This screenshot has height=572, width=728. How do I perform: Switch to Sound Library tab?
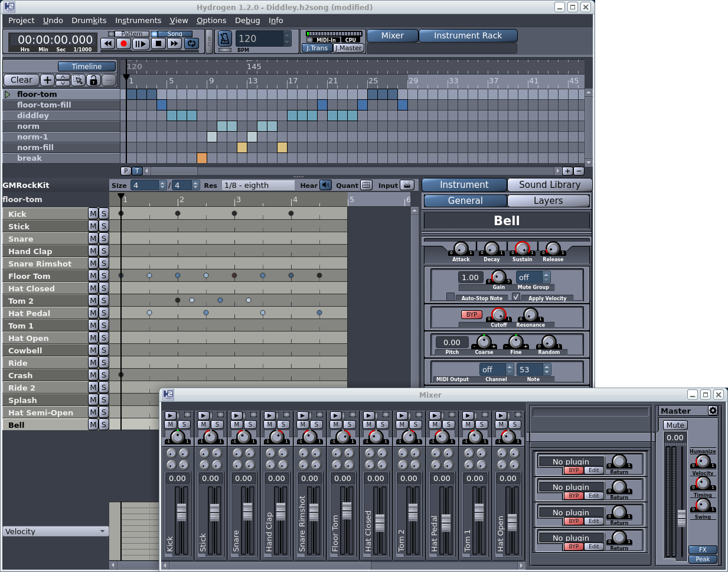pos(549,185)
